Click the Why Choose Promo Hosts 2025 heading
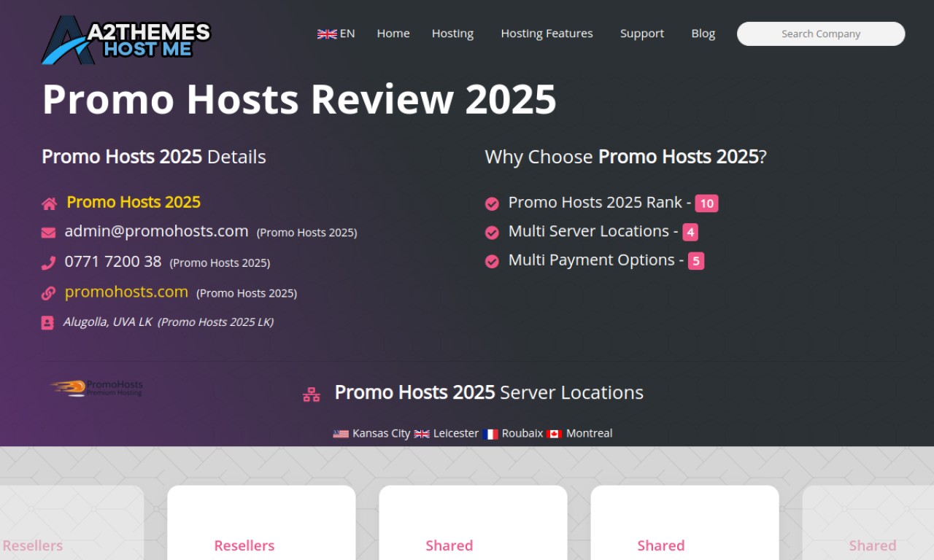This screenshot has width=934, height=560. pos(626,157)
